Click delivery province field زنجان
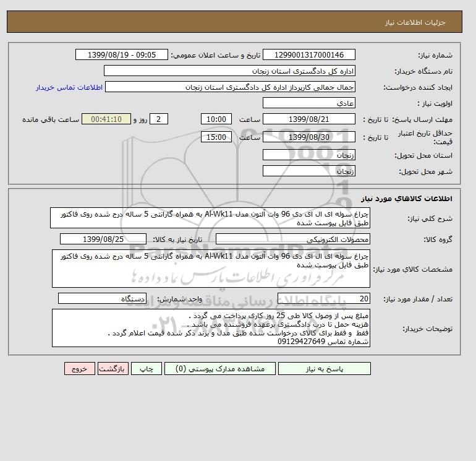Image resolution: width=476 pixels, height=461 pixels. 308,155
